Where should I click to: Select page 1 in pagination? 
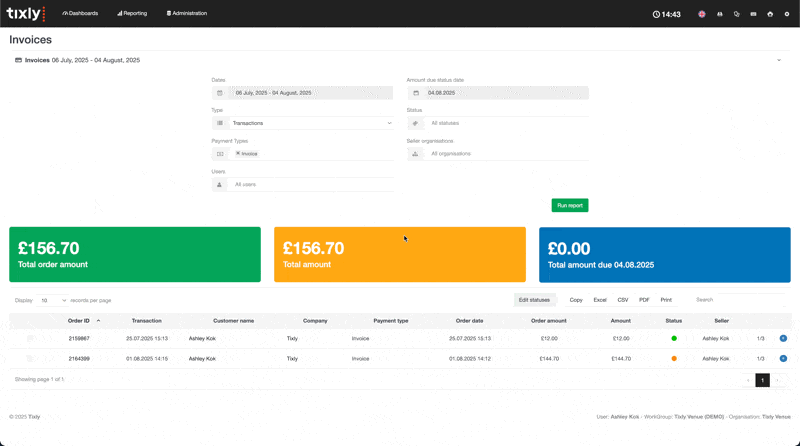coord(763,380)
